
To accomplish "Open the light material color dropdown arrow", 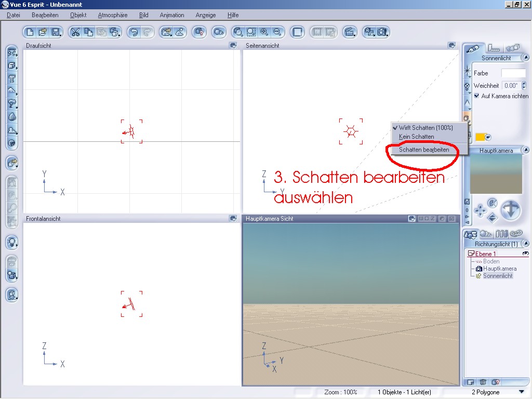I will point(488,137).
